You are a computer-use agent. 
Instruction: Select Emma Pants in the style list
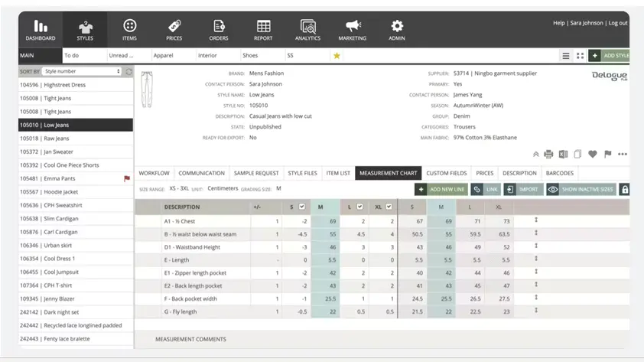click(x=58, y=178)
